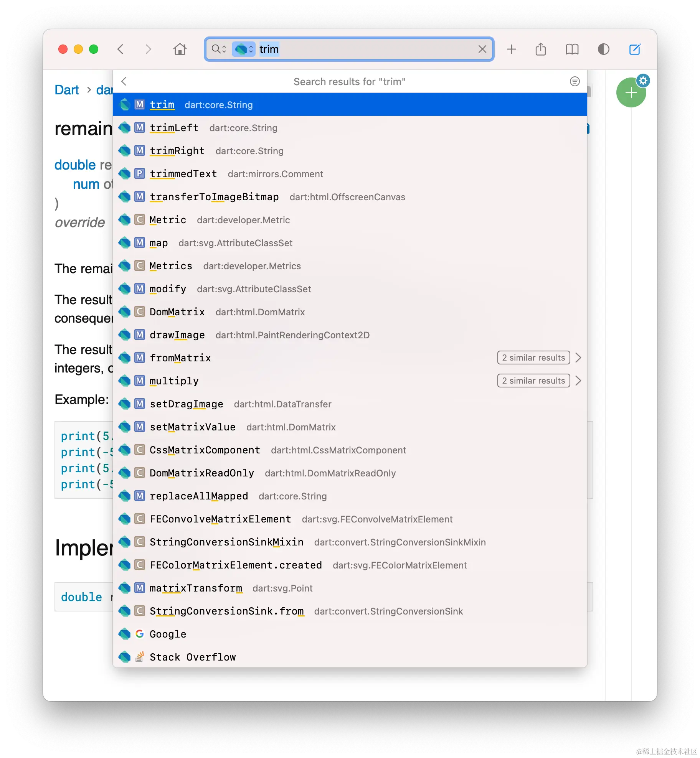Click the double return type link
Viewport: 700px width, 758px height.
[x=75, y=165]
